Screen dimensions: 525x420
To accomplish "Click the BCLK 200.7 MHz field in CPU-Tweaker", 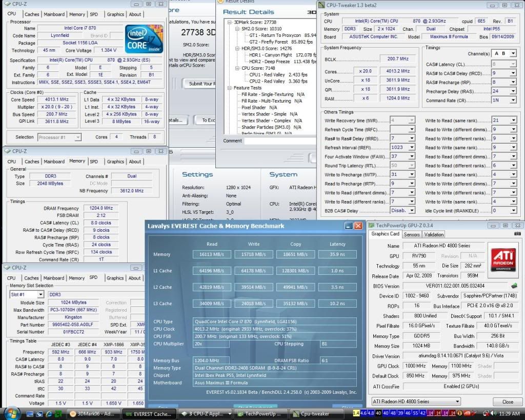I will click(x=398, y=59).
